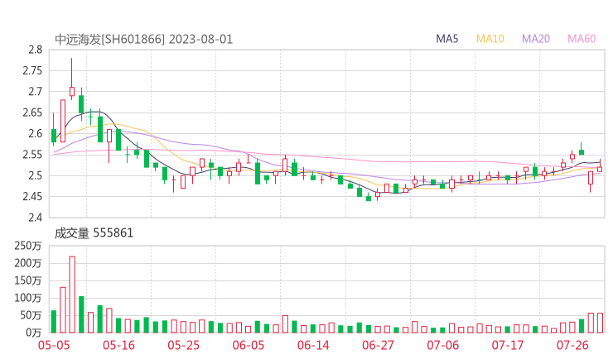Select the candlestick with the highest wick
This screenshot has width=613, height=364.
[x=72, y=91]
